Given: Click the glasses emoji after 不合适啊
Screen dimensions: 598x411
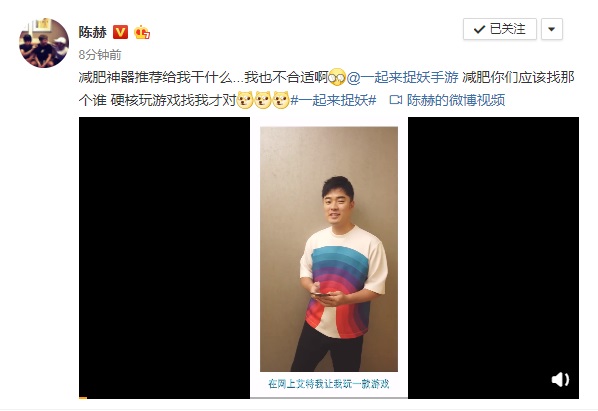Looking at the screenshot, I should pyautogui.click(x=337, y=77).
